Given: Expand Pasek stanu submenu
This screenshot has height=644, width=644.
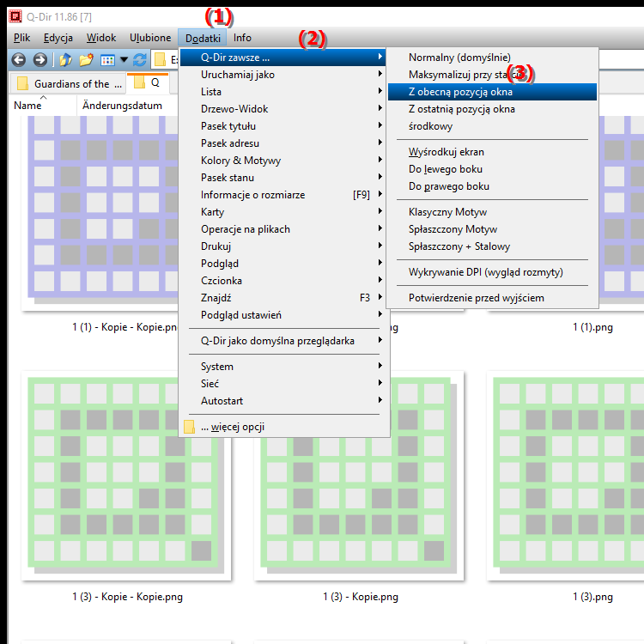Looking at the screenshot, I should (x=283, y=178).
